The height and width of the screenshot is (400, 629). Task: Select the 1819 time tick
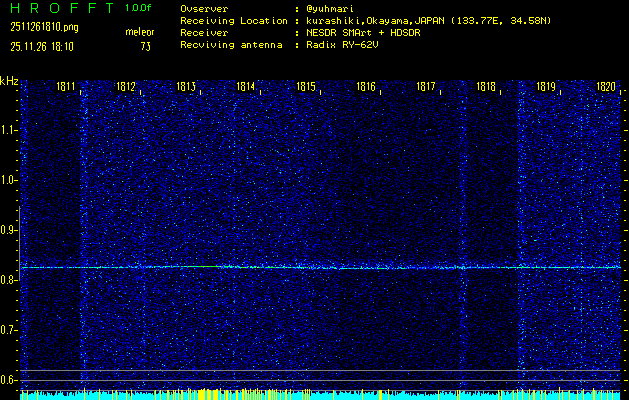[x=546, y=87]
